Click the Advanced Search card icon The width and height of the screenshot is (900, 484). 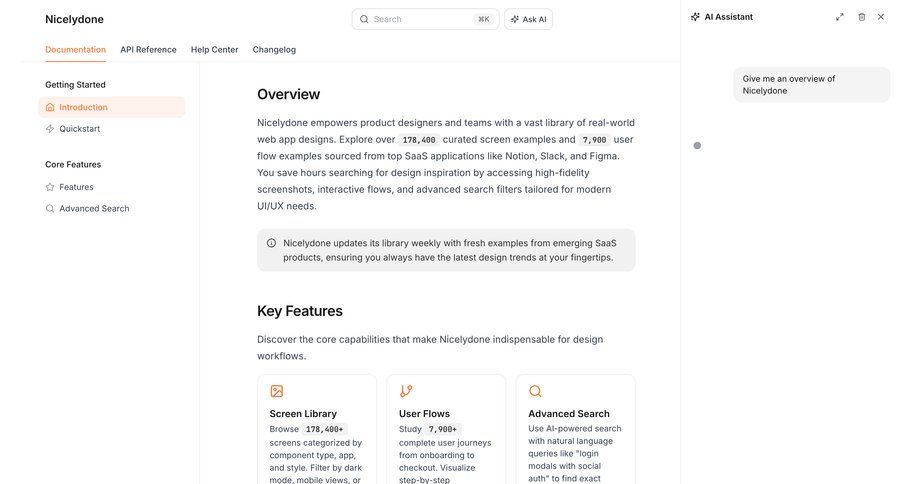[x=535, y=391]
